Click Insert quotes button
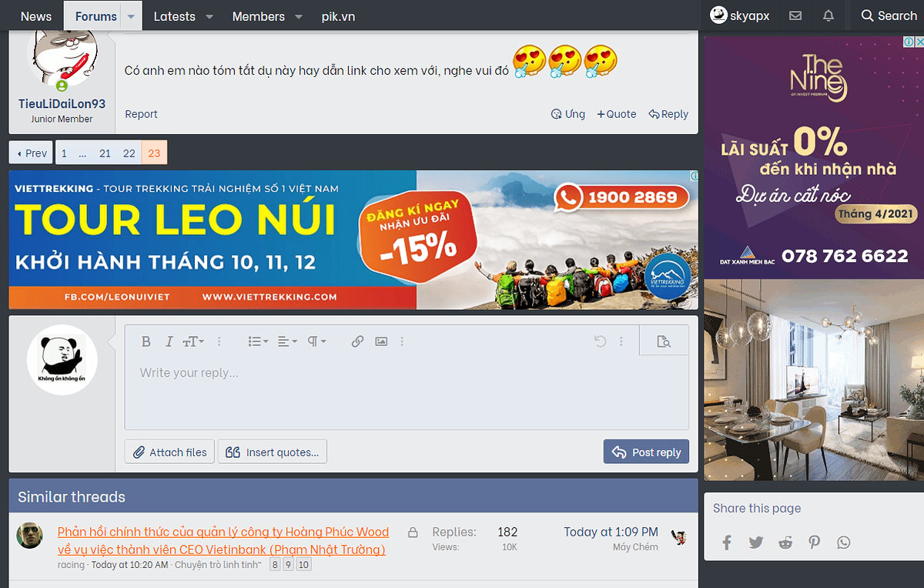 click(x=273, y=452)
